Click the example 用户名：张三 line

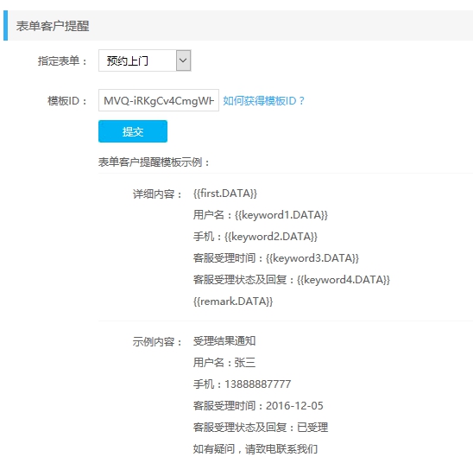(224, 363)
